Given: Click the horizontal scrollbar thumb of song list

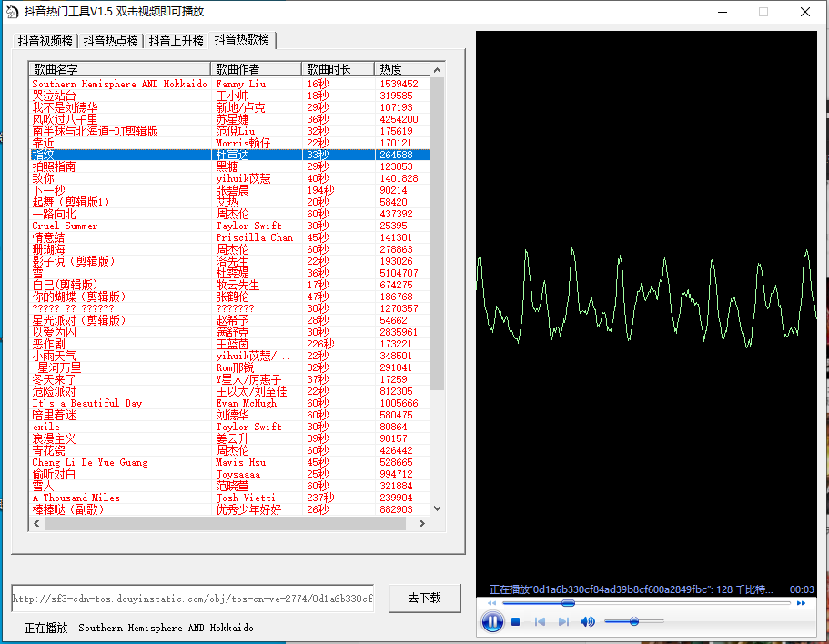Looking at the screenshot, I should [226, 524].
